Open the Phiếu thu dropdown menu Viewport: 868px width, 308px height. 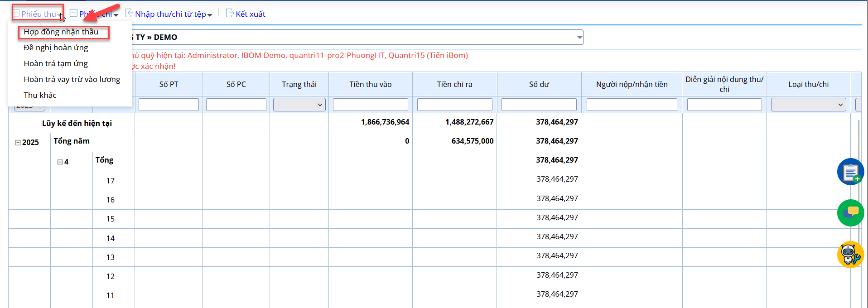tap(38, 14)
